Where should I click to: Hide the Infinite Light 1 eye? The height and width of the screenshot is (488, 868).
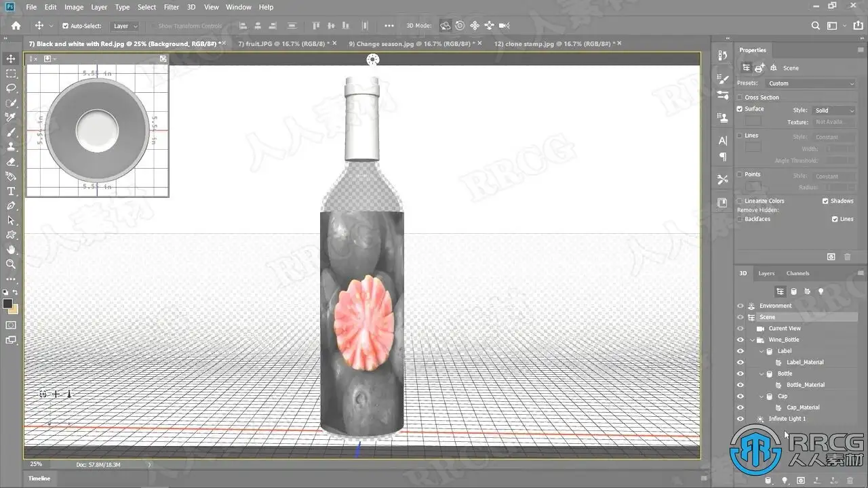pyautogui.click(x=741, y=419)
